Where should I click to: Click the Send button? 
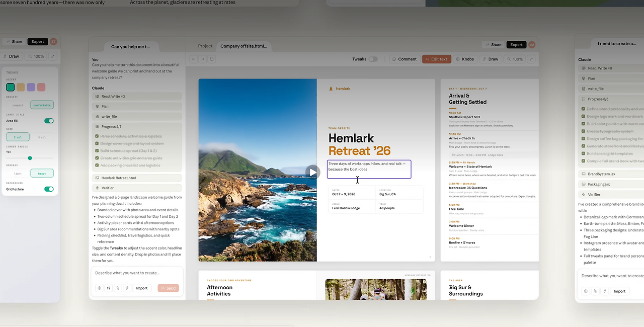pyautogui.click(x=168, y=288)
